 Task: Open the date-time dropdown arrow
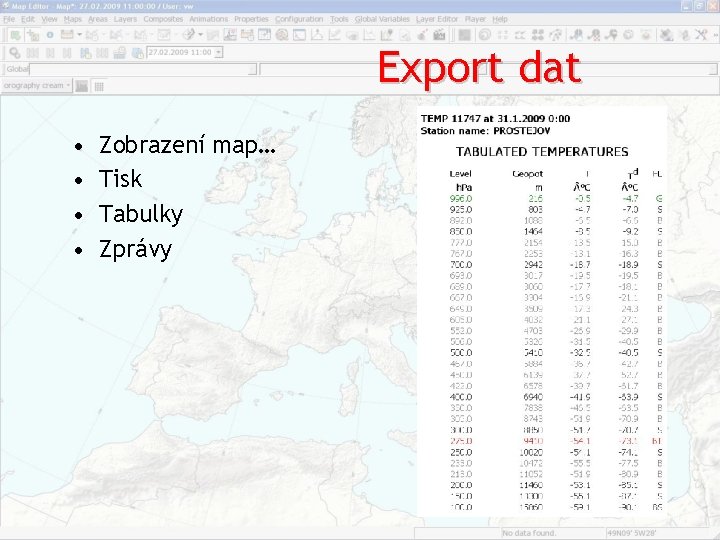point(219,52)
